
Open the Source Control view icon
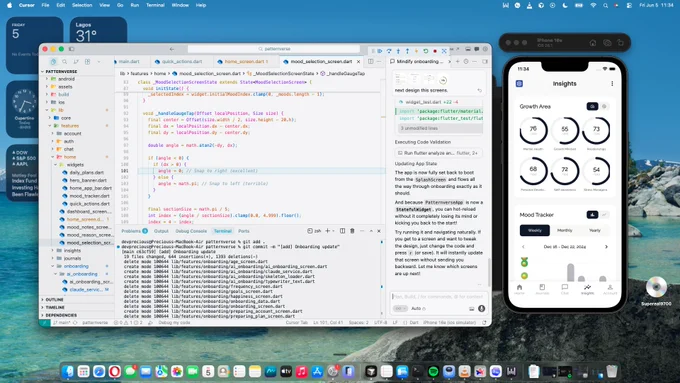76,62
